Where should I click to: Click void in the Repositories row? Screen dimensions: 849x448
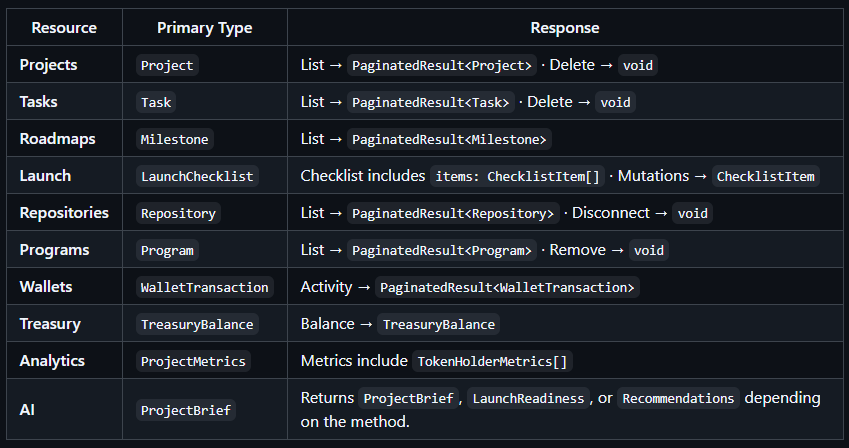(693, 213)
